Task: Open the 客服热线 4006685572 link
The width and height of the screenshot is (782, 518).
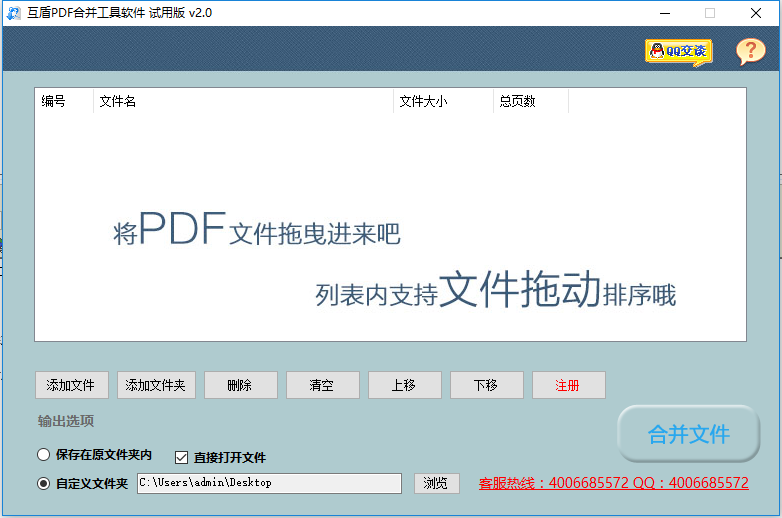Action: point(613,483)
